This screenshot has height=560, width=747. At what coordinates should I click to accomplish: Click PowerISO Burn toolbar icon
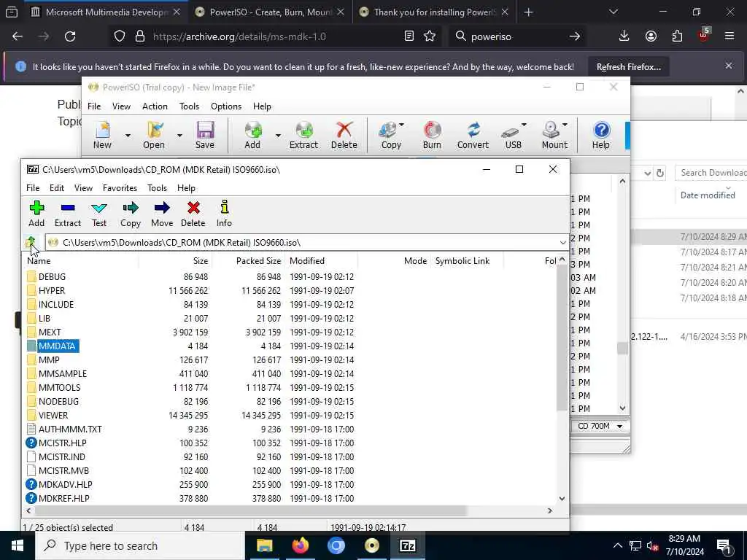pos(432,135)
